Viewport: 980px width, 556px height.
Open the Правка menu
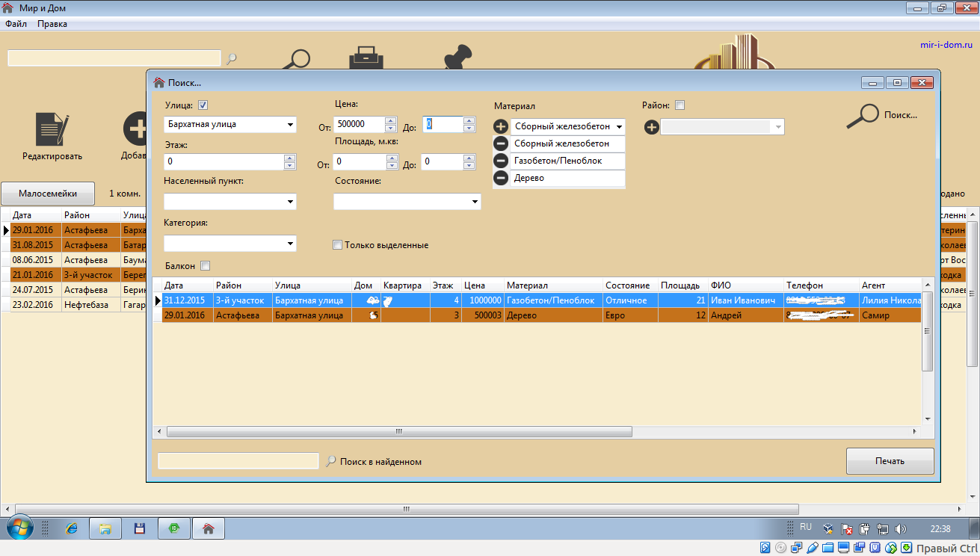(52, 24)
